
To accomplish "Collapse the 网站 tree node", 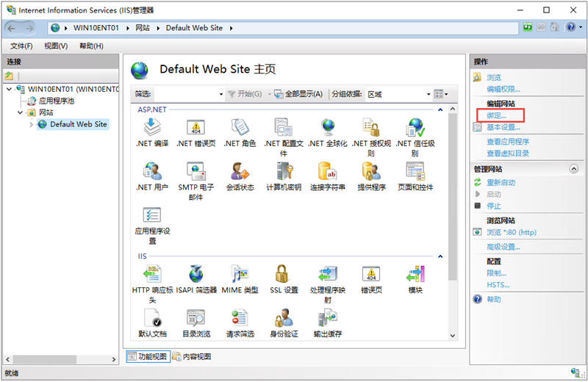I will [21, 112].
